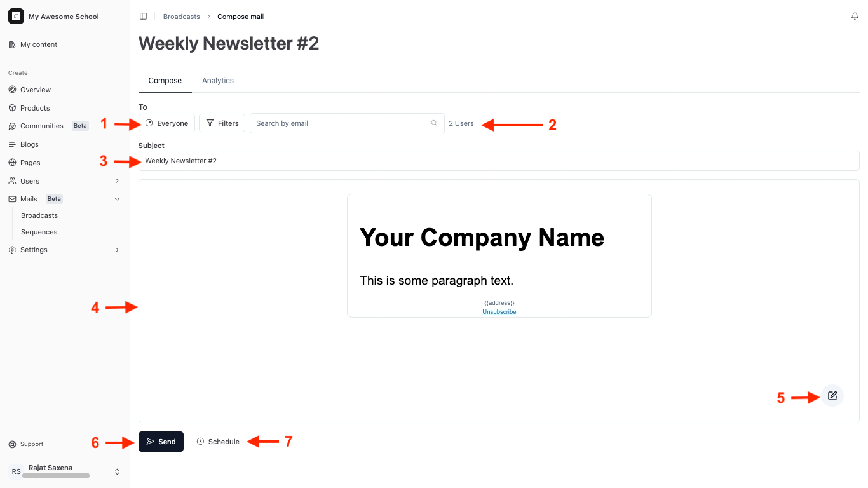Open Support in the sidebar
Viewport: 868px width, 488px height.
[32, 444]
